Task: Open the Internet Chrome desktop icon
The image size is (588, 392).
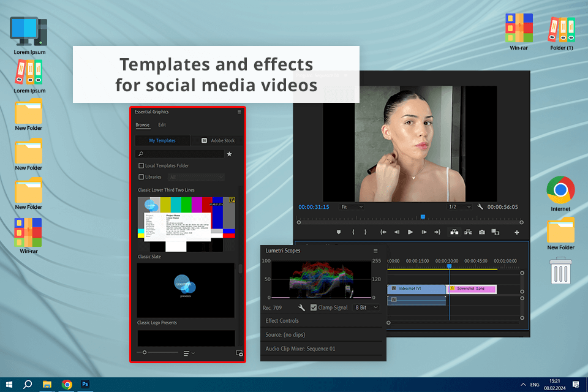Action: 560,190
